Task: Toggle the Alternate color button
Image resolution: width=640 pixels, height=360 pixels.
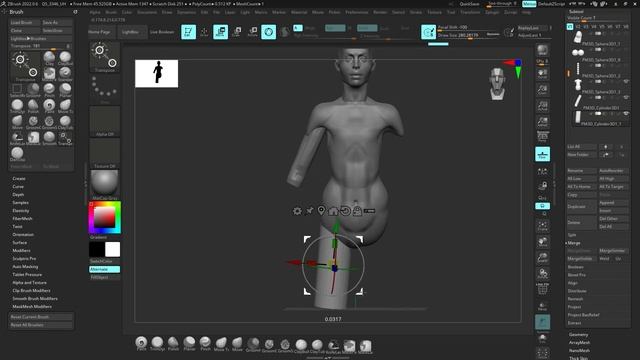Action: (x=104, y=269)
